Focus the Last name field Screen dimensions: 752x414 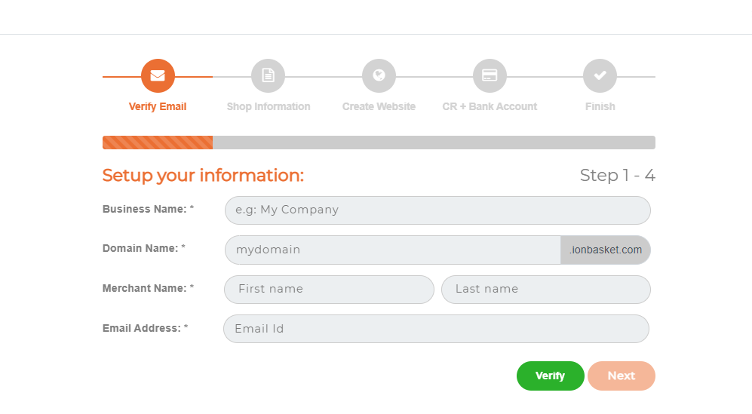tap(546, 289)
